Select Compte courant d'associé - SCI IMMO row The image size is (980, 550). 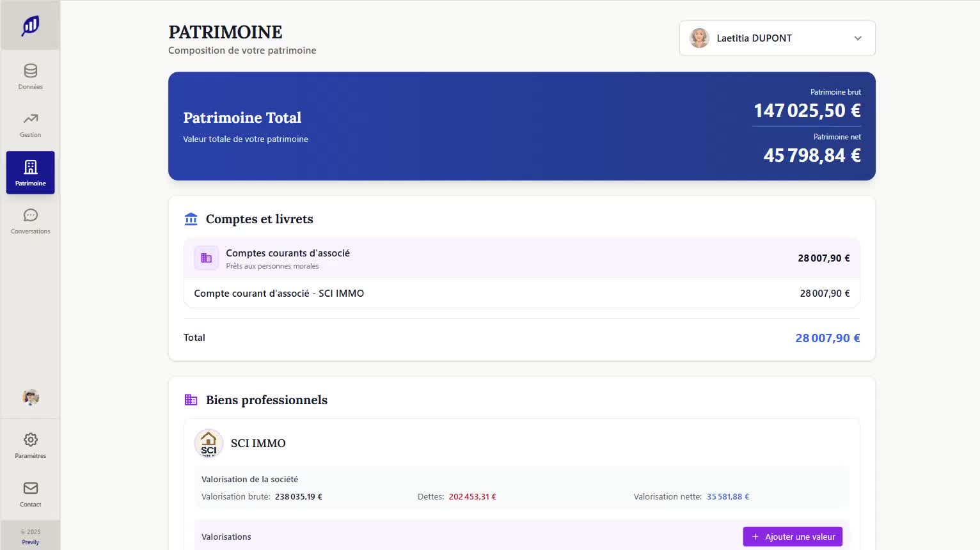pyautogui.click(x=521, y=294)
